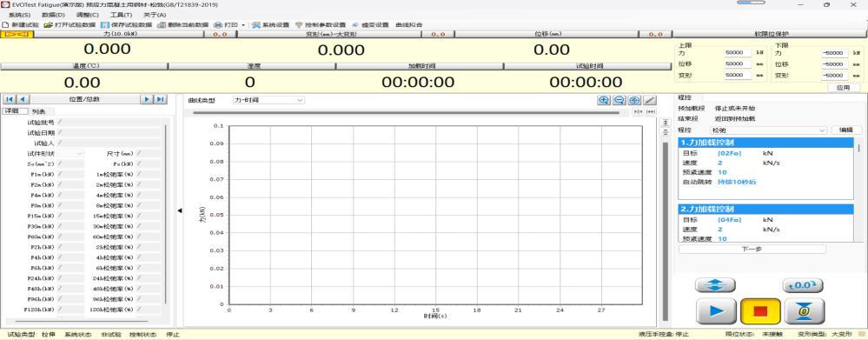Click the zoom in chart icon

click(603, 100)
